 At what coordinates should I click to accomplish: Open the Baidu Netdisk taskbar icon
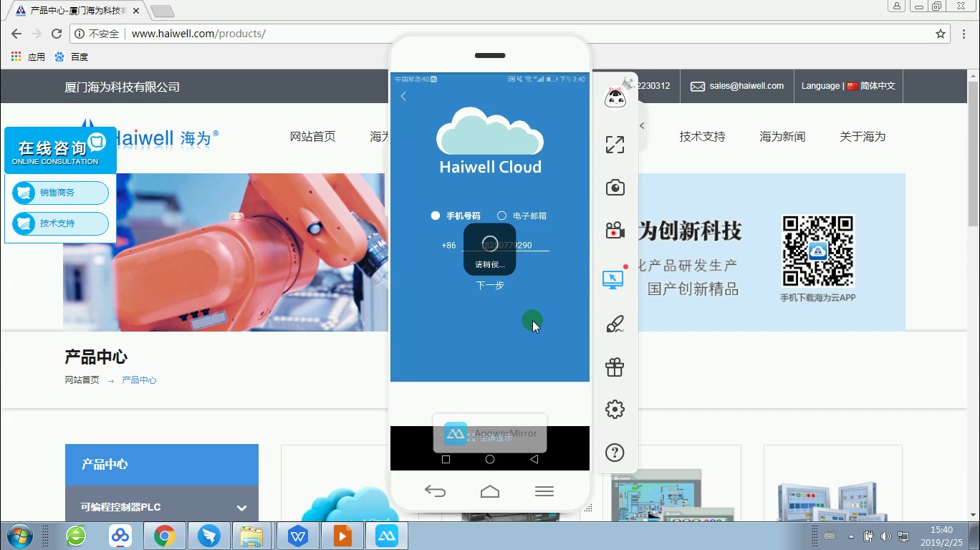(120, 536)
